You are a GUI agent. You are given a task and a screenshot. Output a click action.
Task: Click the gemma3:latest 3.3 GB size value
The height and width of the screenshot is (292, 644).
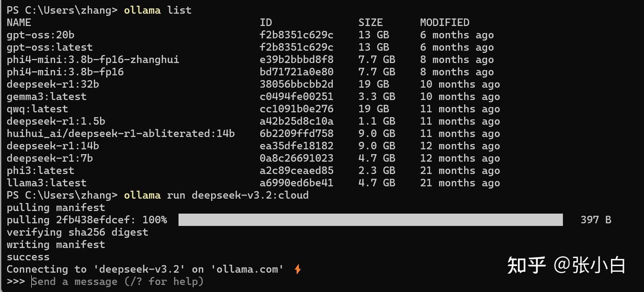click(377, 96)
